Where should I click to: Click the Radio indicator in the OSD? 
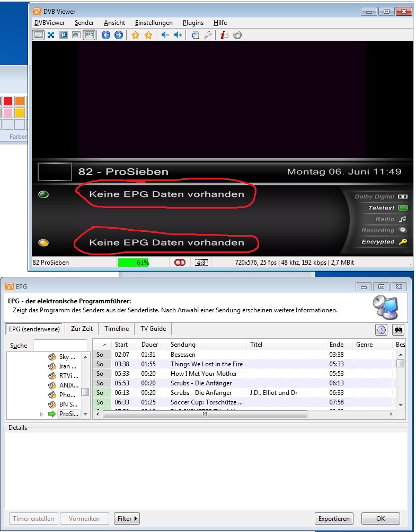(391, 219)
